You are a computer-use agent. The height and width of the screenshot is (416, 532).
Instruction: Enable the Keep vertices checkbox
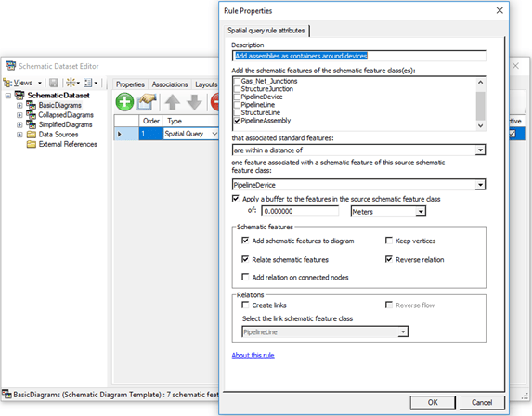coord(389,240)
